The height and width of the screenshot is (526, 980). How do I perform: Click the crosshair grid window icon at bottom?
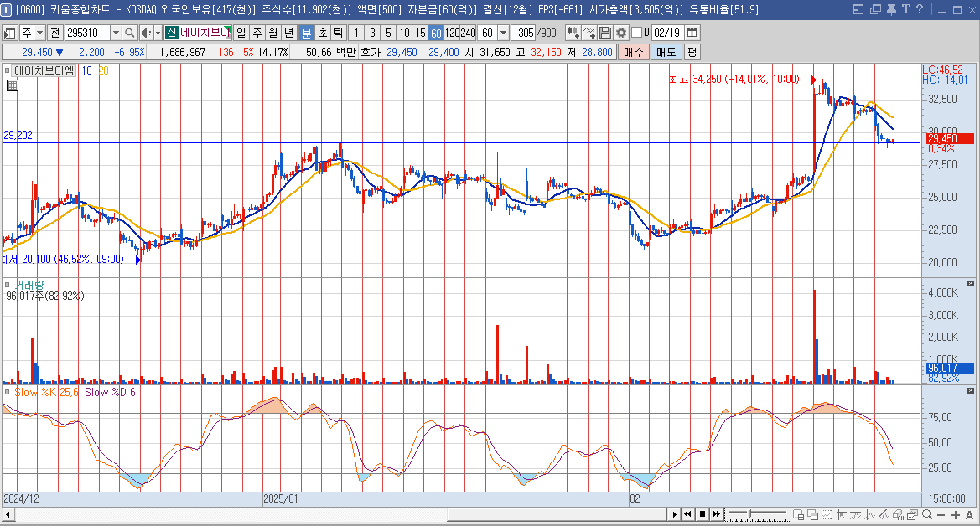798,515
